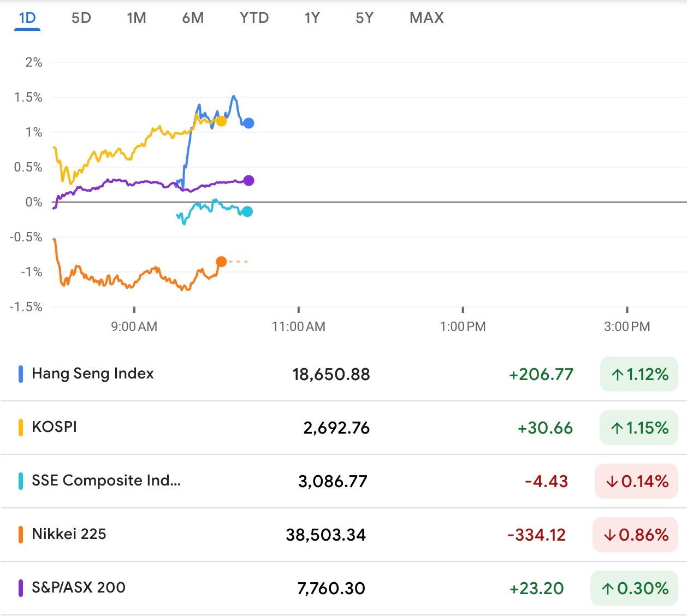Click the 3:00 PM time axis label

[x=627, y=327]
